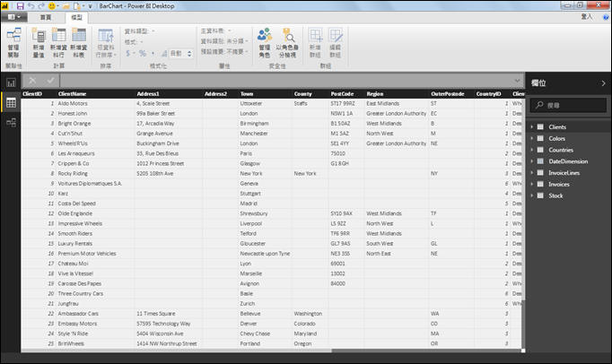Select the 模型 (Modeling) ribbon tab

click(76, 17)
